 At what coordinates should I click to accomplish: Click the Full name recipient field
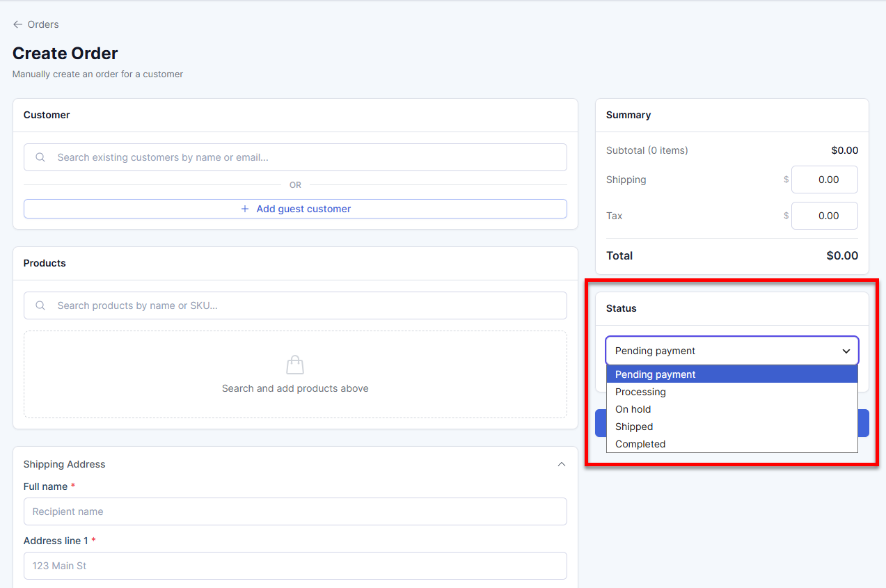(x=295, y=511)
